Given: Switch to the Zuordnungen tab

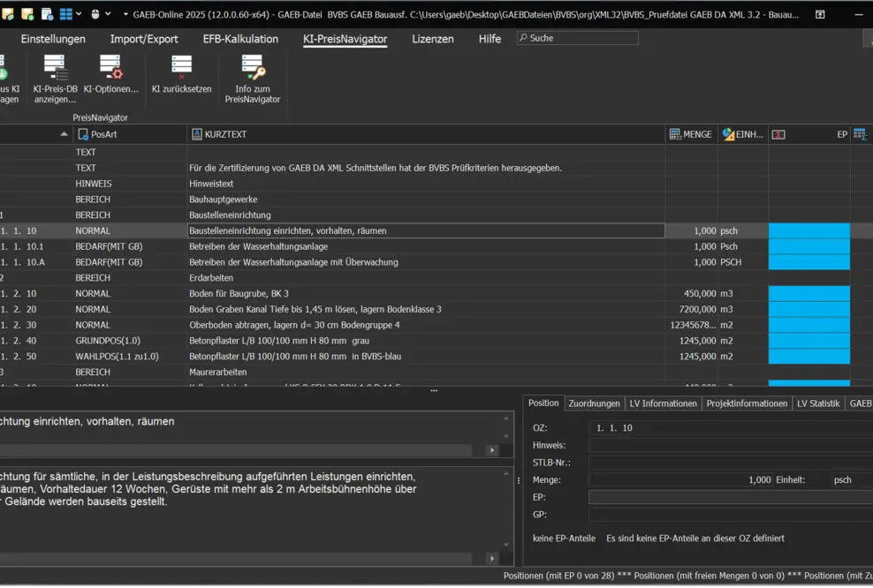Looking at the screenshot, I should coord(594,403).
